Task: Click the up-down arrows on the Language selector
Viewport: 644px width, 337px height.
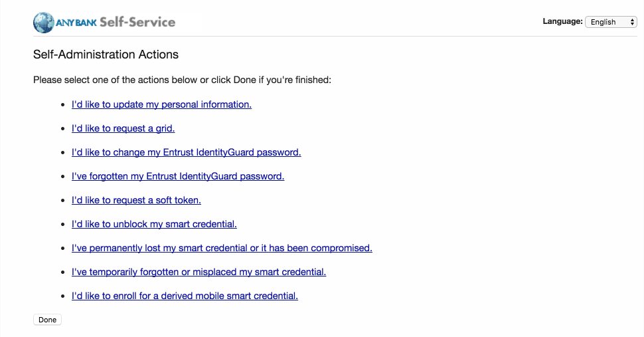Action: 632,22
